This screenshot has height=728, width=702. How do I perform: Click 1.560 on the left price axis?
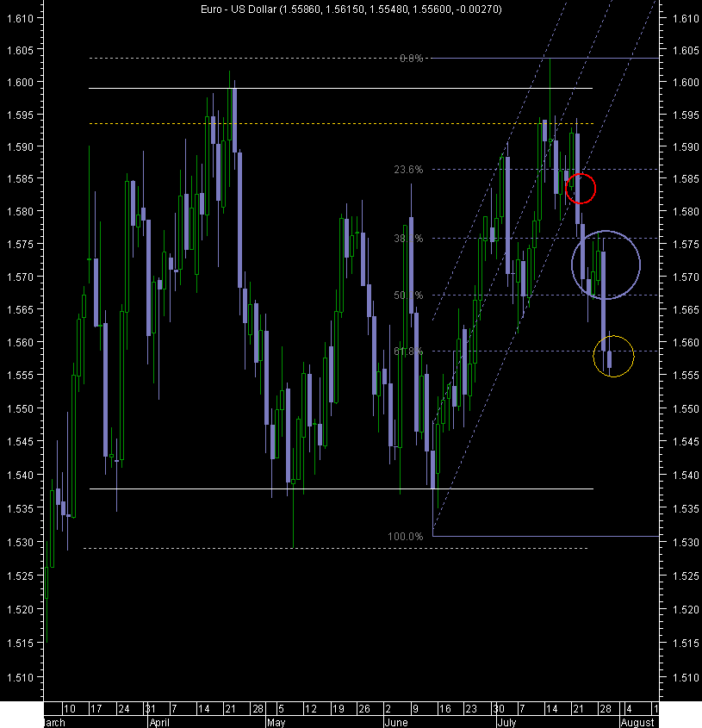(20, 342)
